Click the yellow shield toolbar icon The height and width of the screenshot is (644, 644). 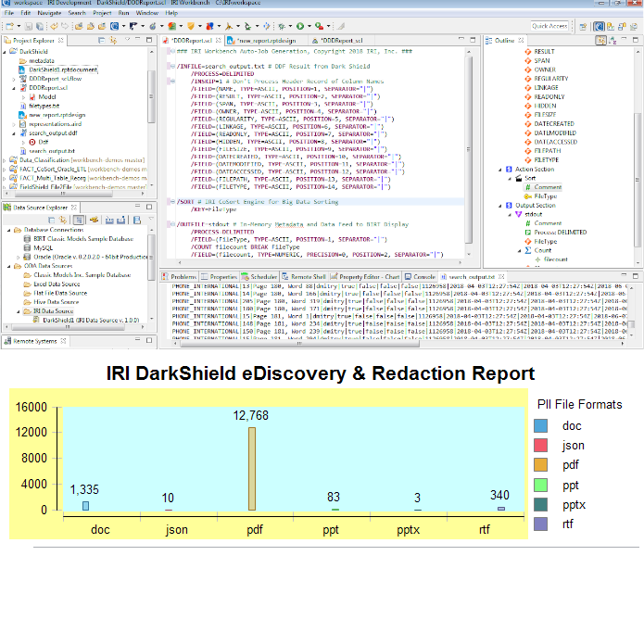point(191,26)
